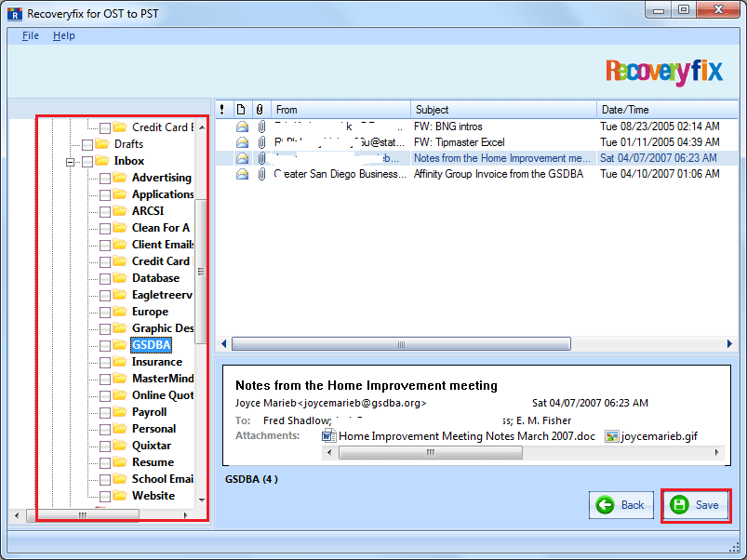Check the Website folder checkbox

coord(105,497)
